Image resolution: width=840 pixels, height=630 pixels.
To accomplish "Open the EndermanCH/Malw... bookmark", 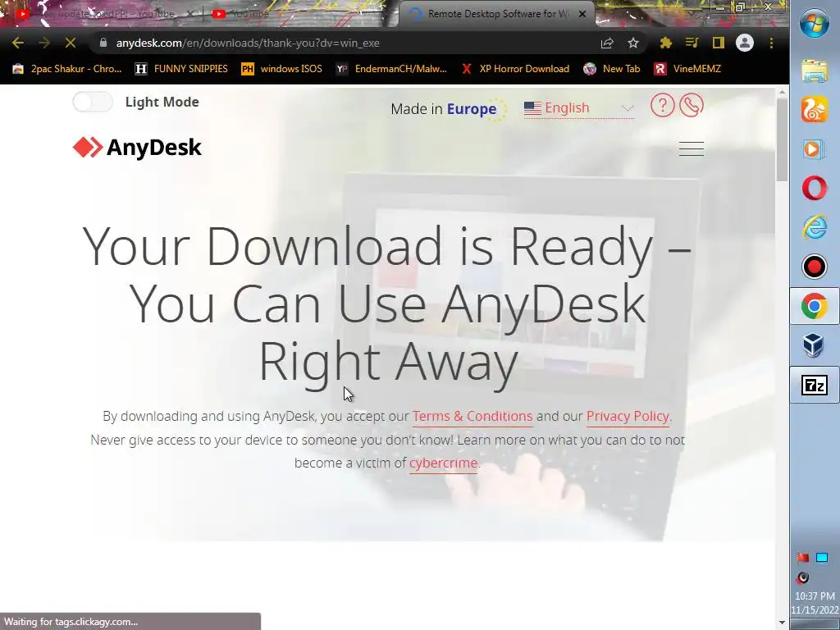I will [x=391, y=69].
